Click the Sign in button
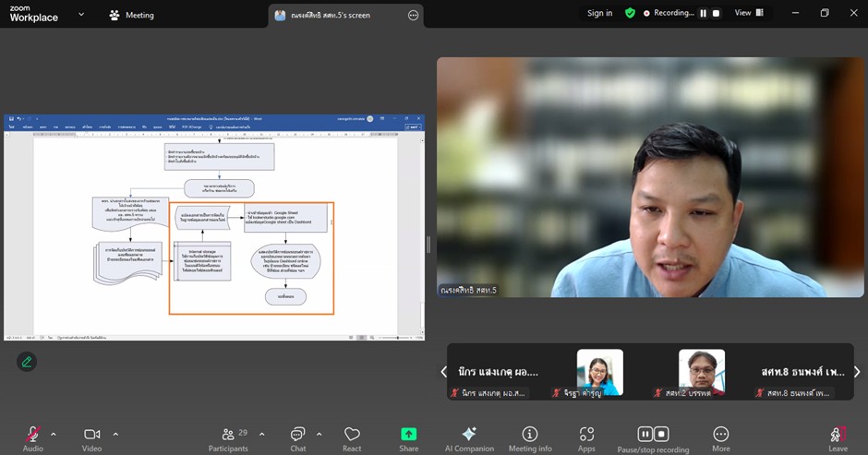 (x=599, y=13)
